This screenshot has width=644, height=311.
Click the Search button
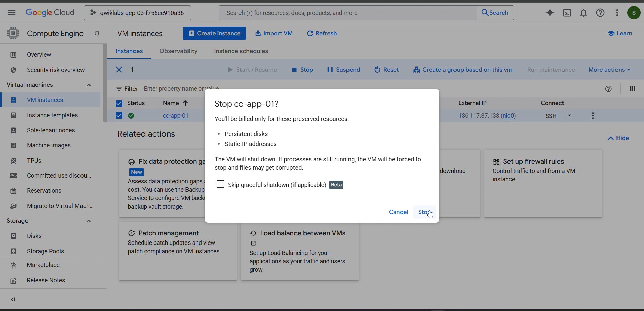click(495, 13)
